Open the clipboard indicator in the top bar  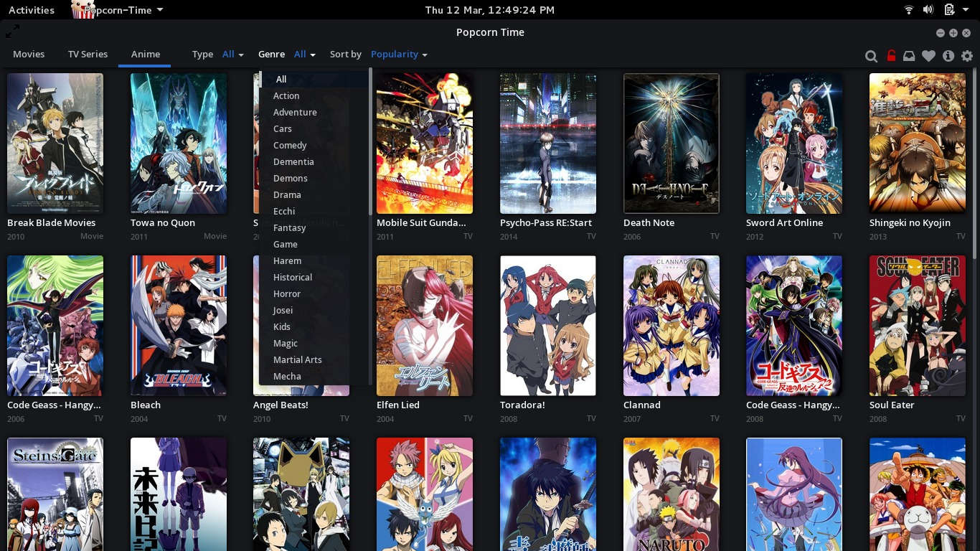[x=949, y=10]
